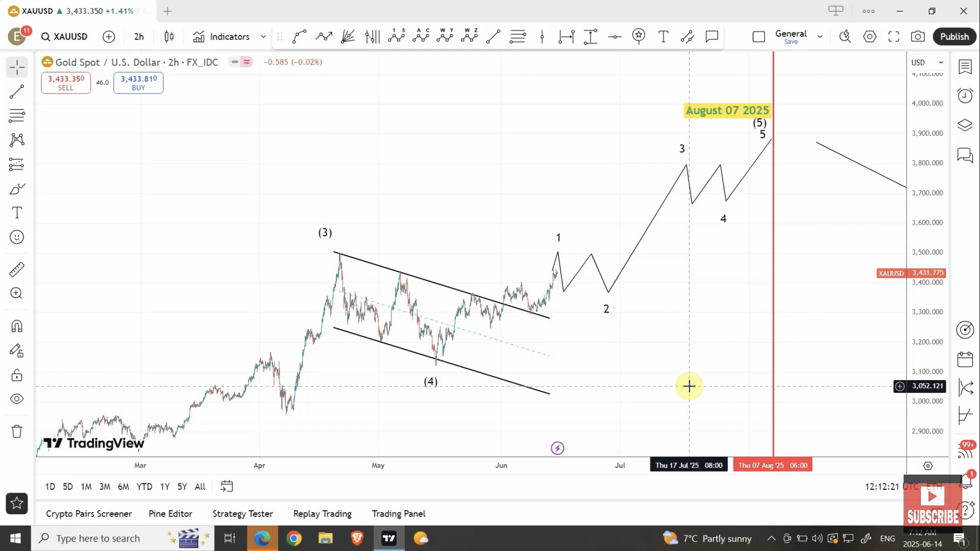Image resolution: width=980 pixels, height=551 pixels.
Task: Select the pitchfork fan tool in toolbar
Action: (x=348, y=36)
